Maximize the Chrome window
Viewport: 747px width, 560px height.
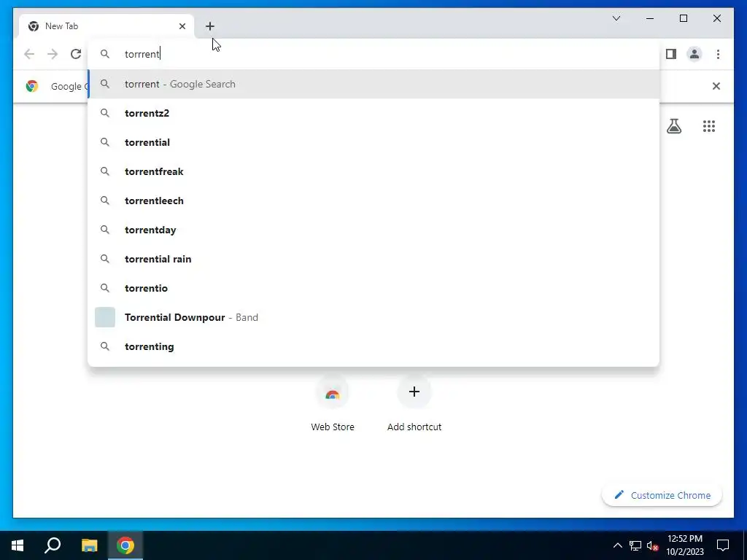[x=683, y=18]
